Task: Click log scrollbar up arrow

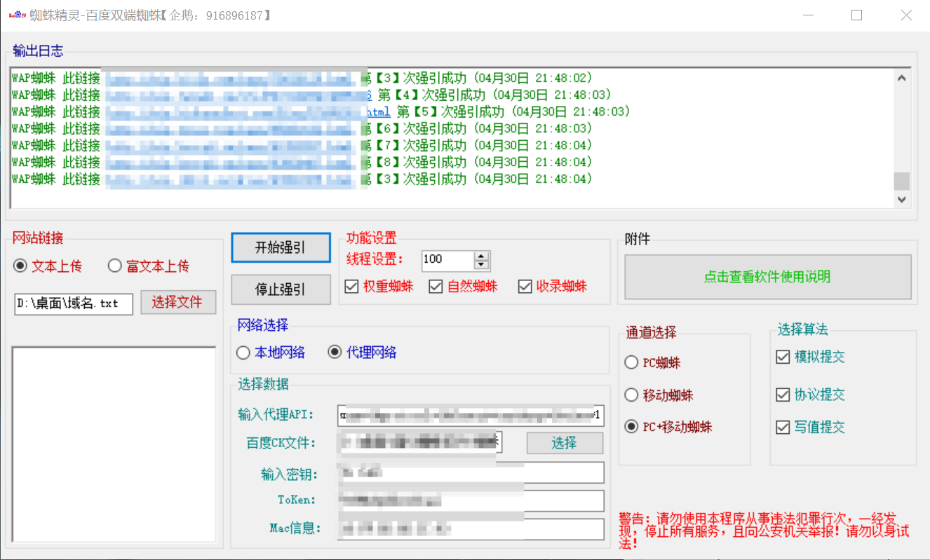Action: (x=902, y=78)
